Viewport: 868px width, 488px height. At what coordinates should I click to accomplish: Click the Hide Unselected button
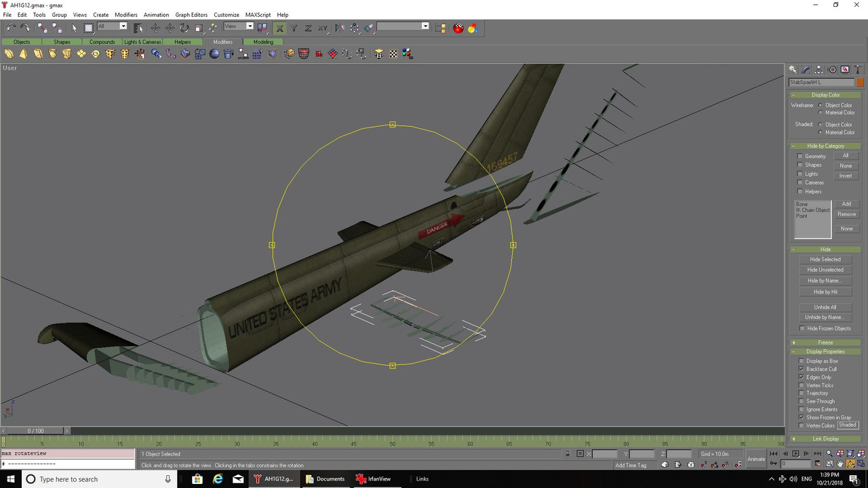click(825, 270)
